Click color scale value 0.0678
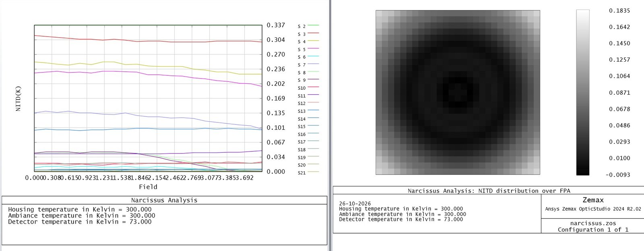The image size is (644, 251). pos(619,109)
